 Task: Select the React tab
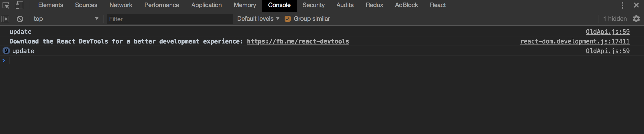(438, 5)
